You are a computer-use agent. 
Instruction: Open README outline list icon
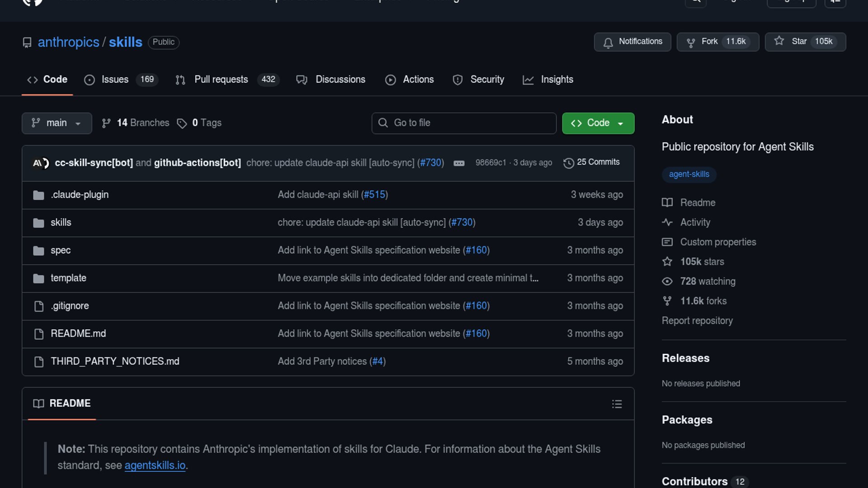coord(617,404)
